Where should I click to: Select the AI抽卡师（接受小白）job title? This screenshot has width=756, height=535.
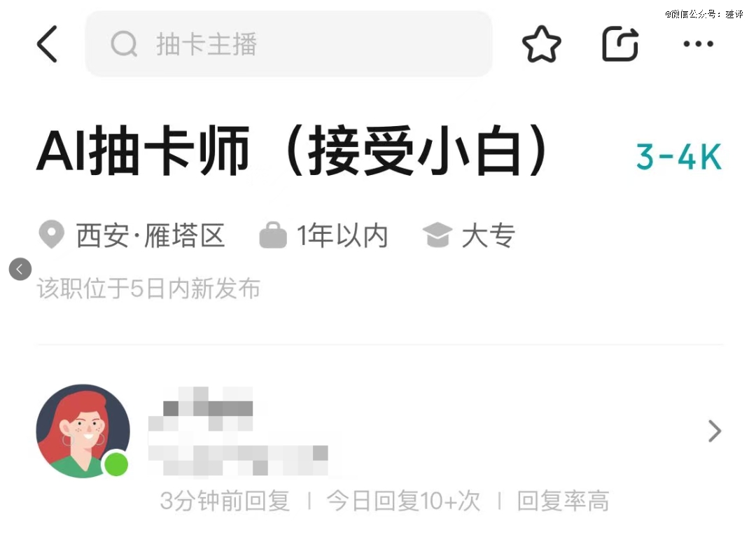[292, 151]
